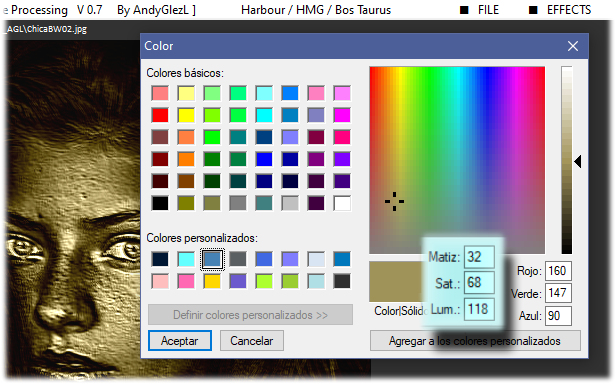Screen dimensions: 616x384
Task: Select orange basic color swatch in fourth row
Action: [x=186, y=159]
